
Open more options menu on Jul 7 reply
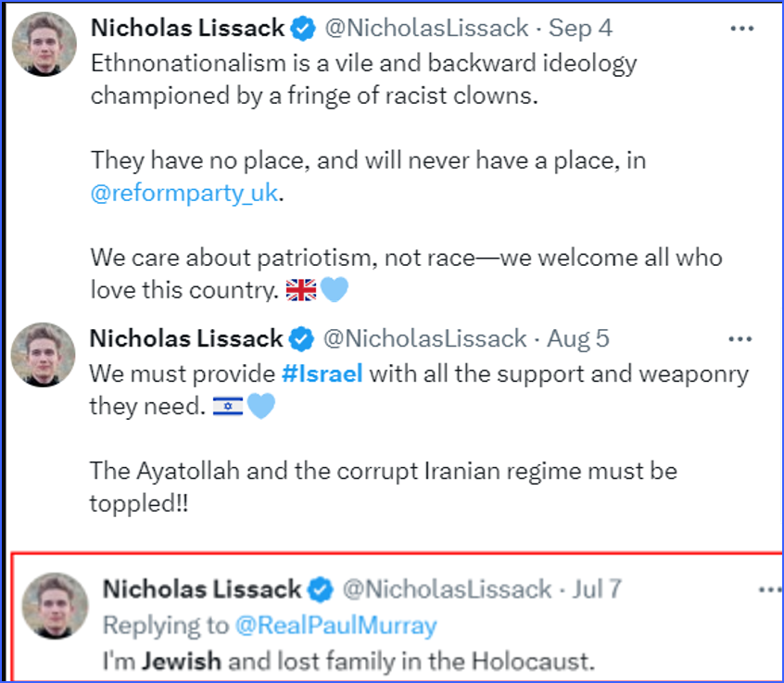[x=769, y=589]
